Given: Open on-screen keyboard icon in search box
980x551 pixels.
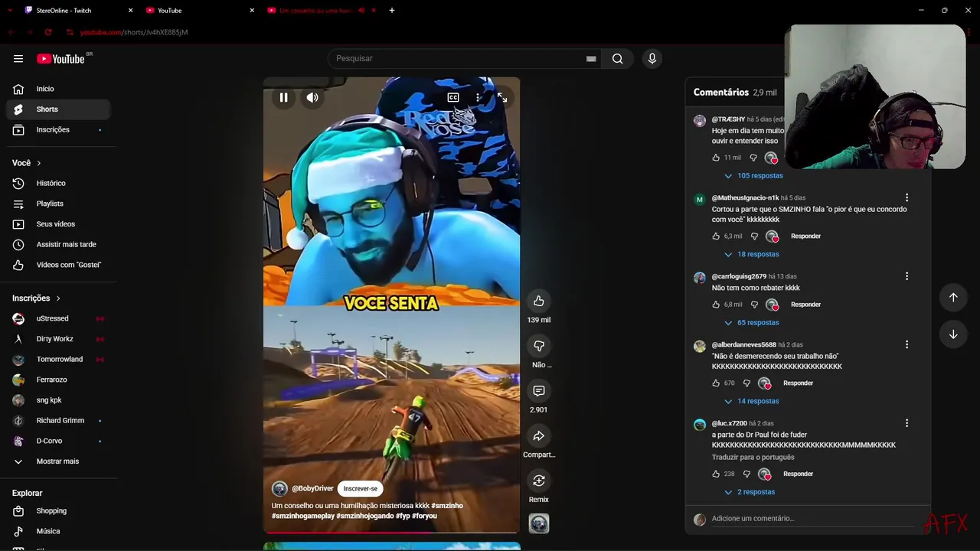Looking at the screenshot, I should (x=591, y=58).
